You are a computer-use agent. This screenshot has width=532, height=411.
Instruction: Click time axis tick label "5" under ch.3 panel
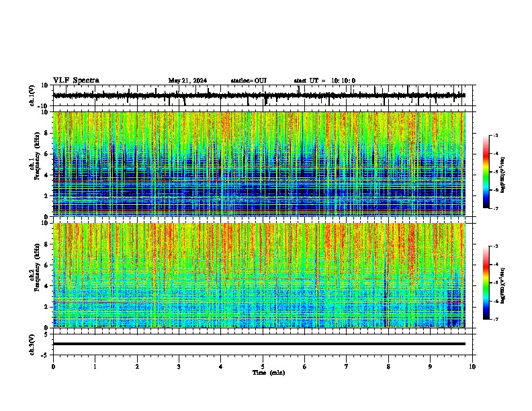[263, 367]
